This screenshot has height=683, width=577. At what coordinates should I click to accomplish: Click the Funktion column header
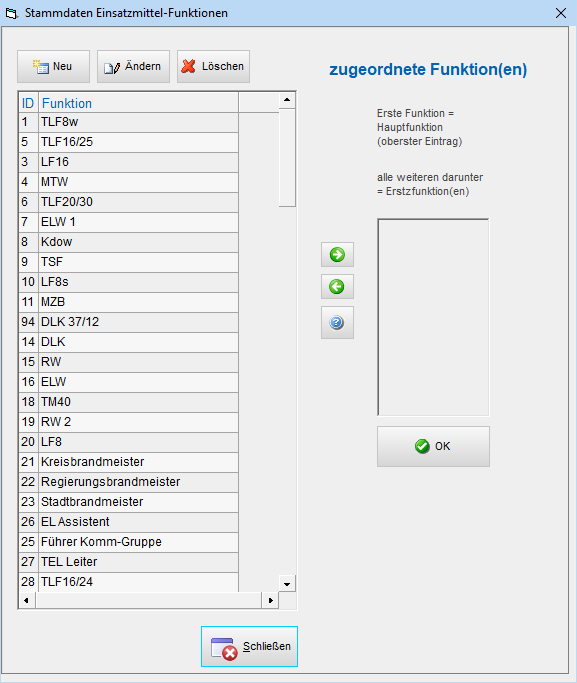coord(138,103)
